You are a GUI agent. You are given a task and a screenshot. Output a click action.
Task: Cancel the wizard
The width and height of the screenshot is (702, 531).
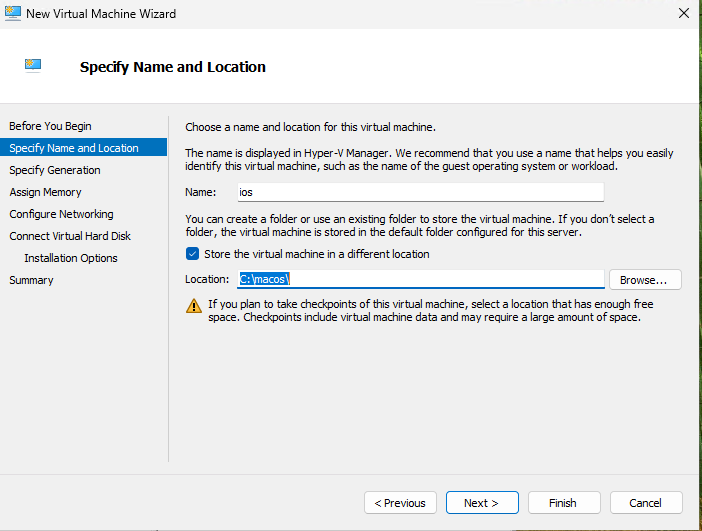coord(646,503)
